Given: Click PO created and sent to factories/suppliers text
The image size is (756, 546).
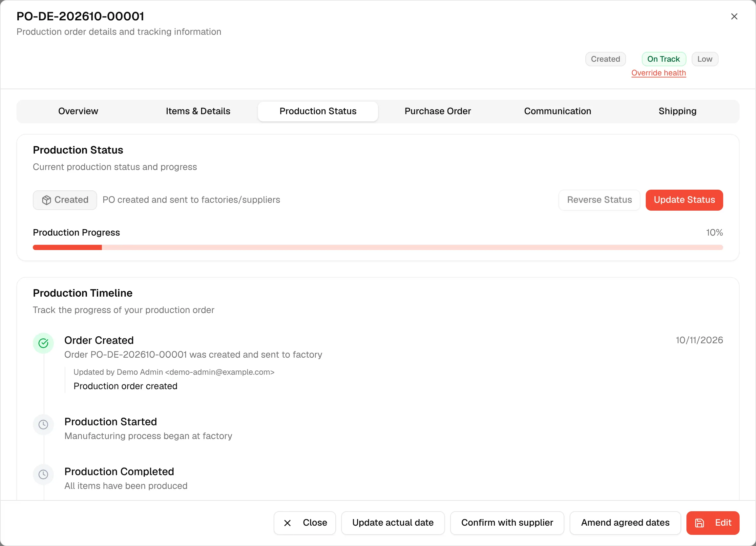Looking at the screenshot, I should click(x=191, y=200).
